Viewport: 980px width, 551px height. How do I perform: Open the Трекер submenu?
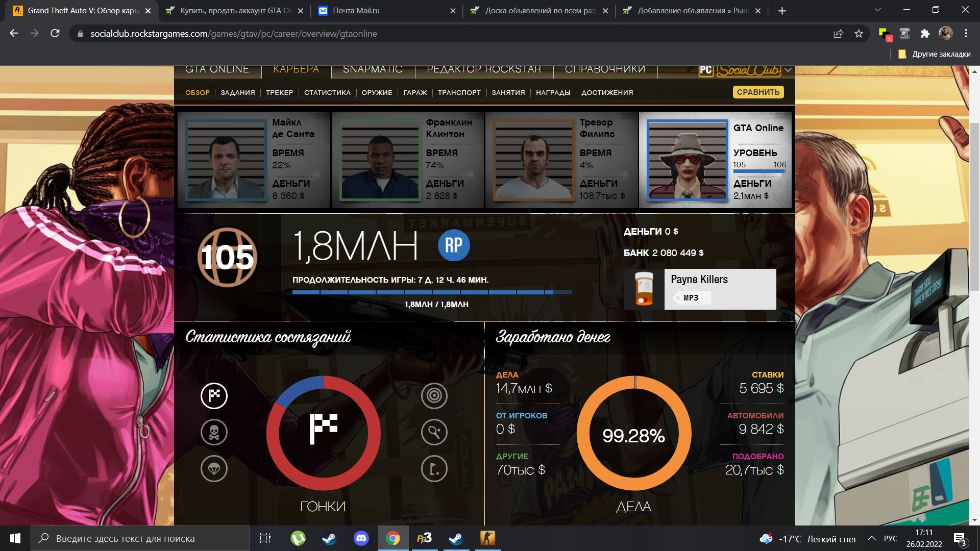tap(279, 92)
